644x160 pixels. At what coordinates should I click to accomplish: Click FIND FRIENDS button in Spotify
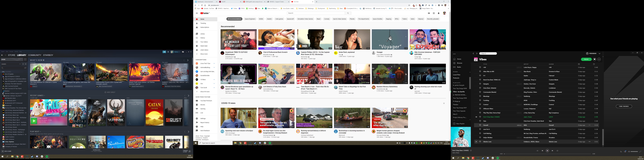tap(624, 106)
